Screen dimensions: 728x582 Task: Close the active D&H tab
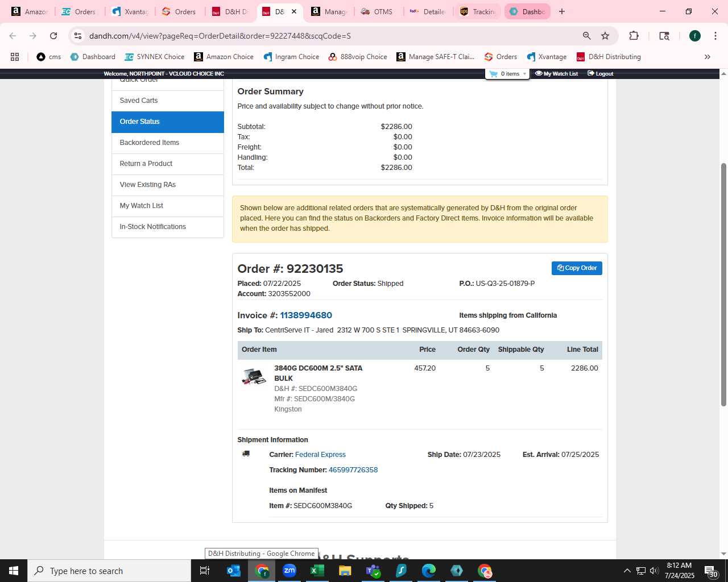click(294, 11)
